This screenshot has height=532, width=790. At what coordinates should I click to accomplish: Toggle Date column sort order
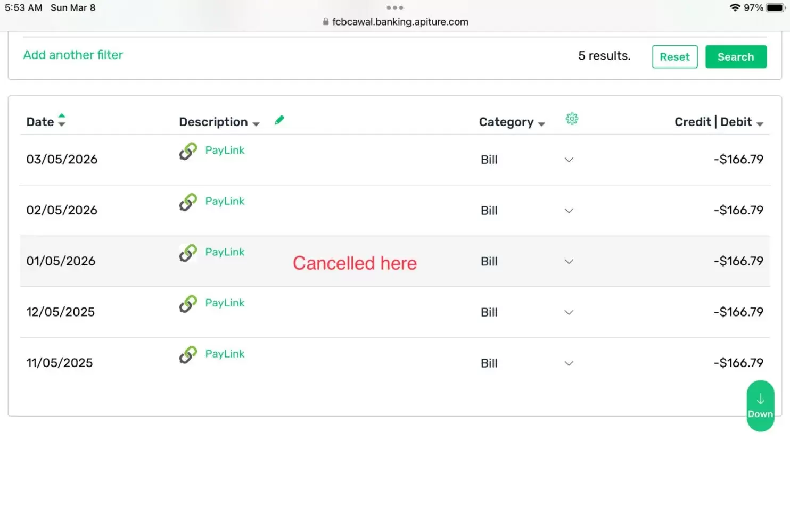click(62, 121)
